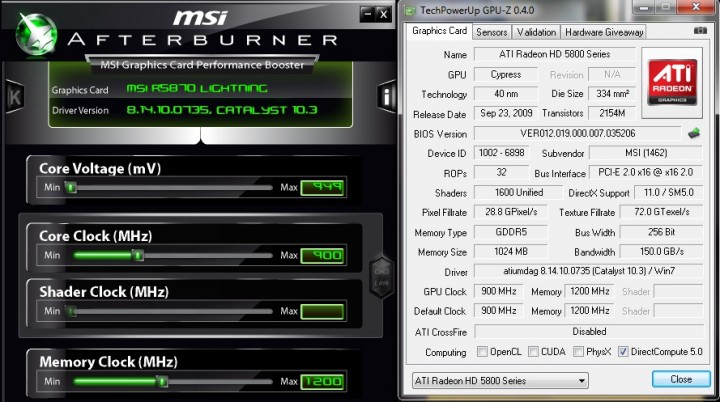This screenshot has height=402, width=720.
Task: Click the ATI CrossFire Disabled field
Action: pyautogui.click(x=589, y=331)
